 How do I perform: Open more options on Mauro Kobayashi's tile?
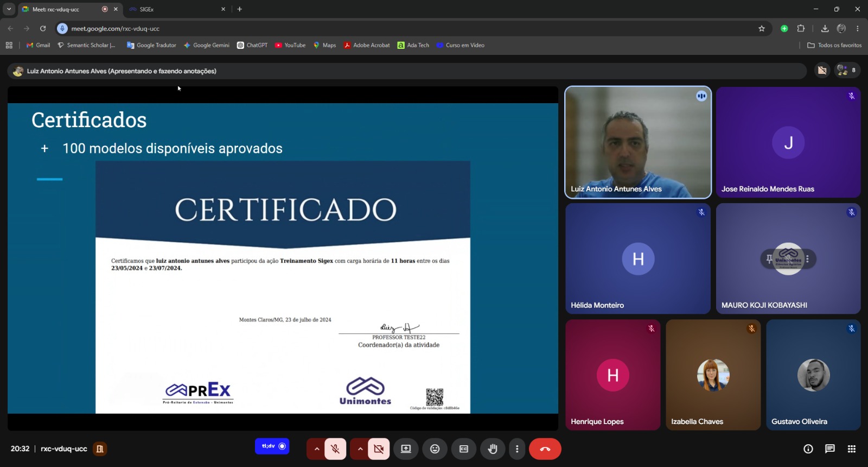[807, 259]
